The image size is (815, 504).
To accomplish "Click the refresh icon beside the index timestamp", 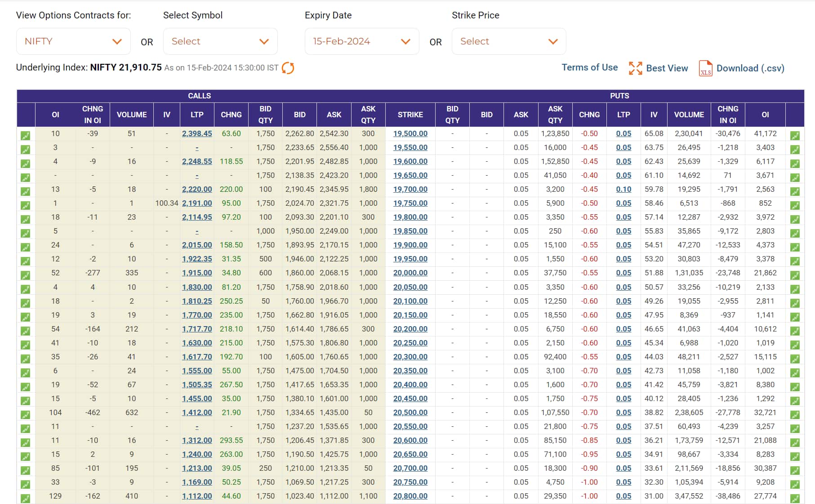I will pos(288,68).
